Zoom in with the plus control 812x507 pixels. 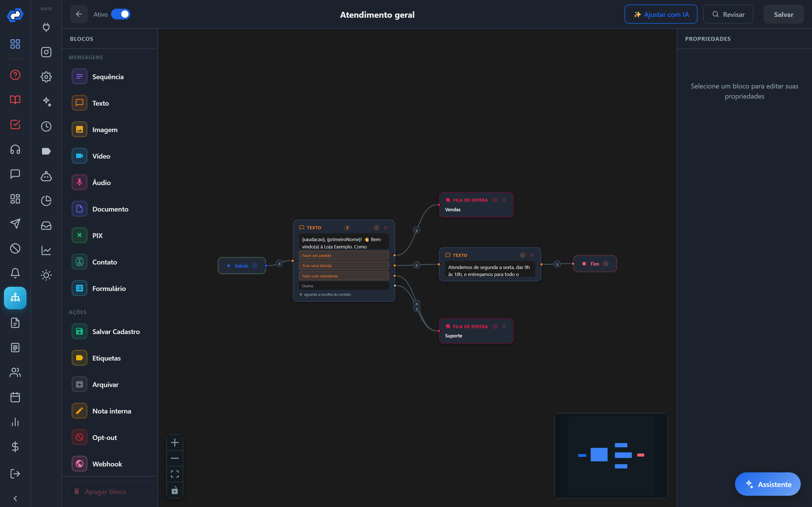coord(175,442)
